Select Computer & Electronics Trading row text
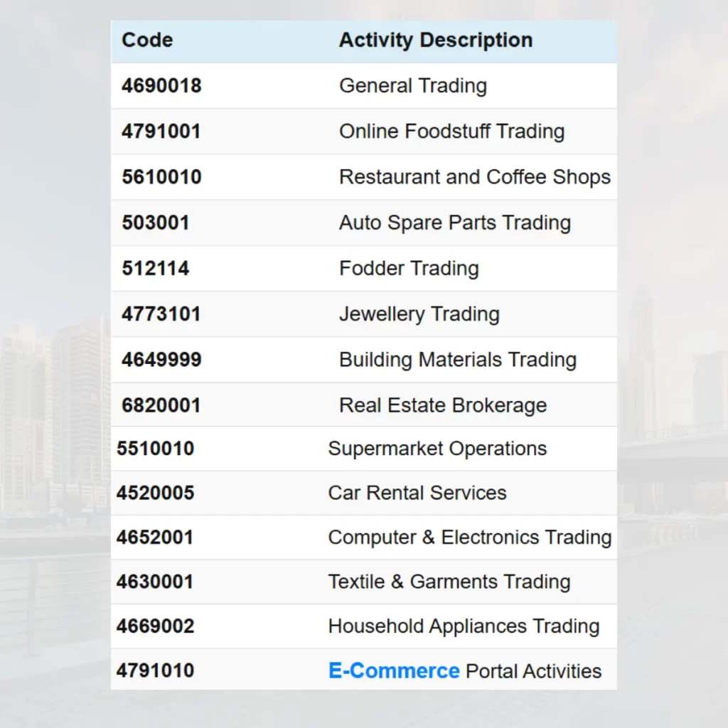The height and width of the screenshot is (728, 728). coord(469,537)
